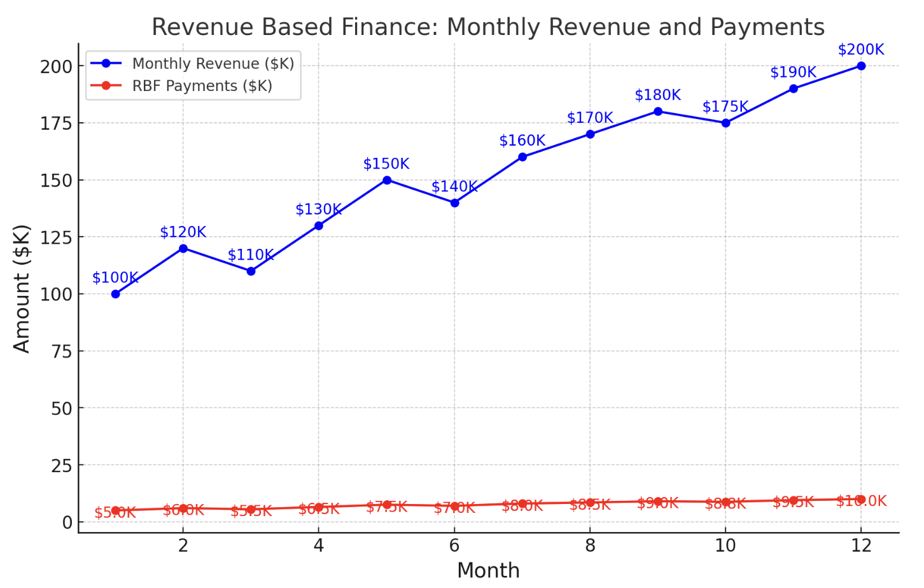Toggle visibility of the $140K data point

(454, 202)
